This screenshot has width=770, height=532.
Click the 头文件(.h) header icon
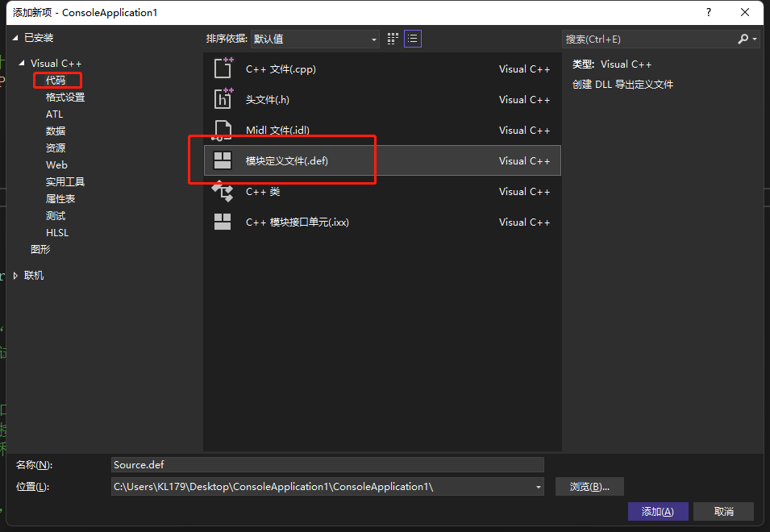point(223,99)
